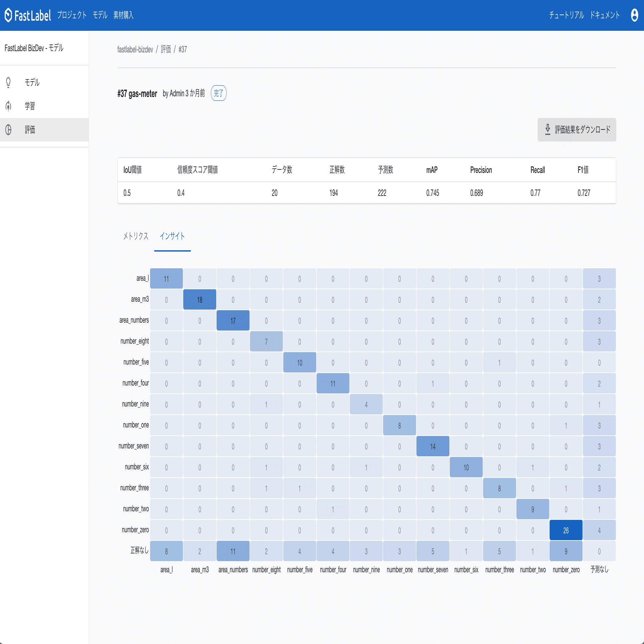Switch to the メトリクス tab
Viewport: 644px width, 644px height.
136,236
